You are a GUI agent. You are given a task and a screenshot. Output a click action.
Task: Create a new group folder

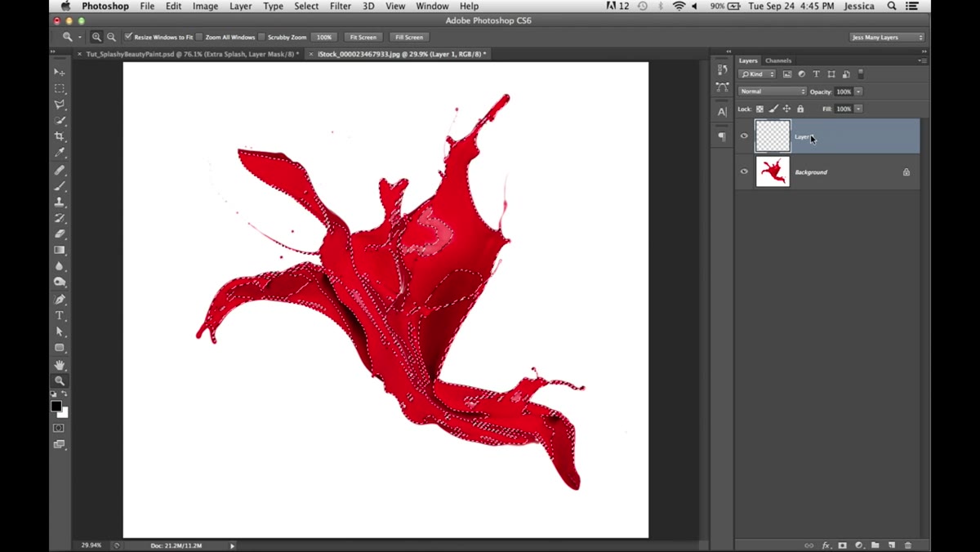(875, 545)
